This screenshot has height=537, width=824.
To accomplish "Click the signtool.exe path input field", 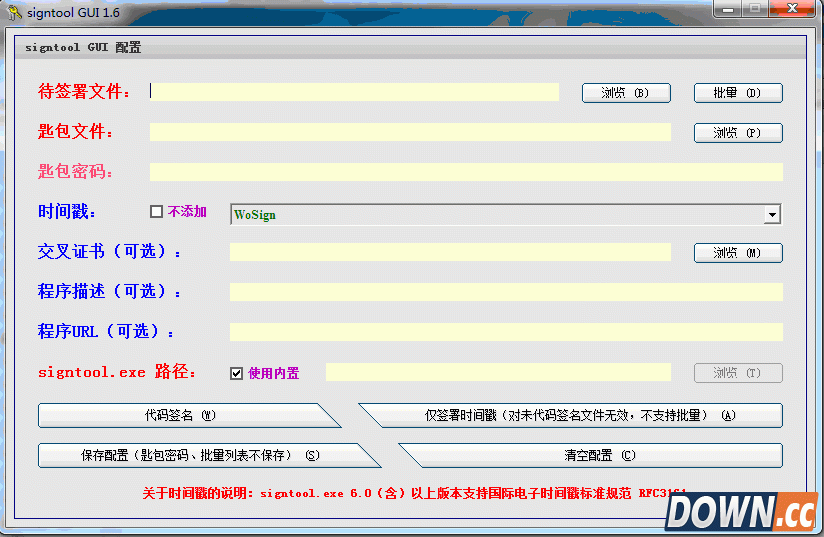I will (498, 371).
